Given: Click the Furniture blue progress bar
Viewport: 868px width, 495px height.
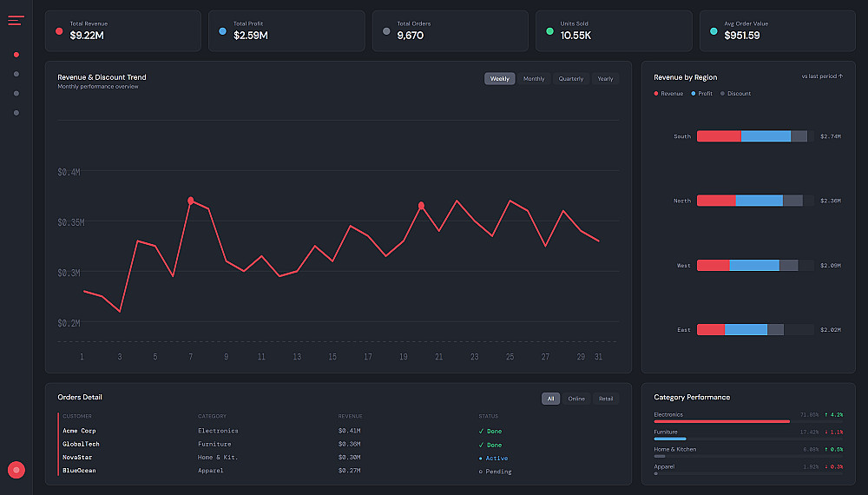Looking at the screenshot, I should tap(670, 439).
